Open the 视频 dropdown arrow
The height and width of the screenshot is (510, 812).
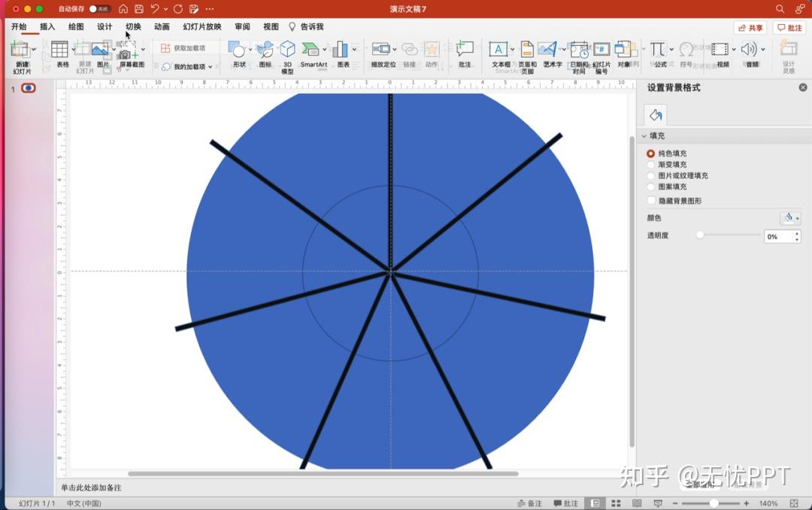(733, 50)
